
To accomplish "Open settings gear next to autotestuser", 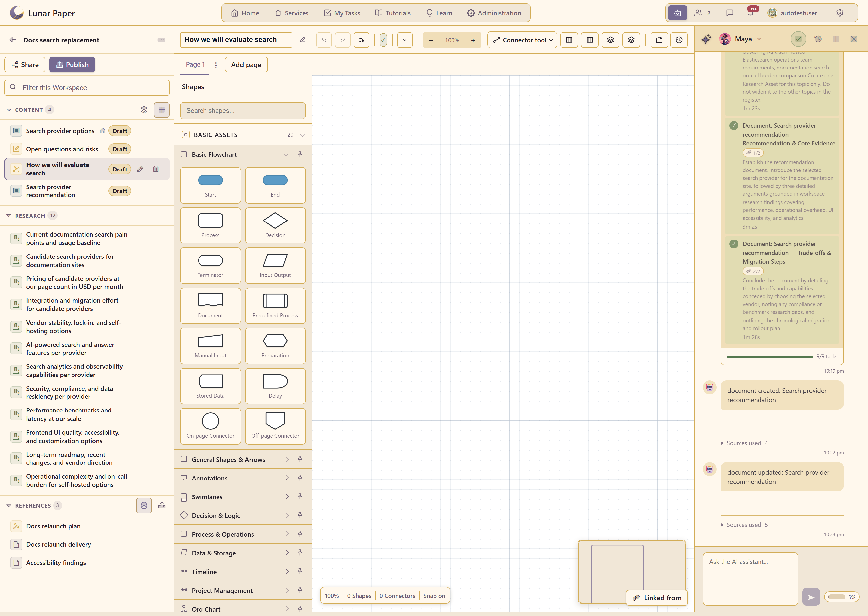I will (840, 13).
